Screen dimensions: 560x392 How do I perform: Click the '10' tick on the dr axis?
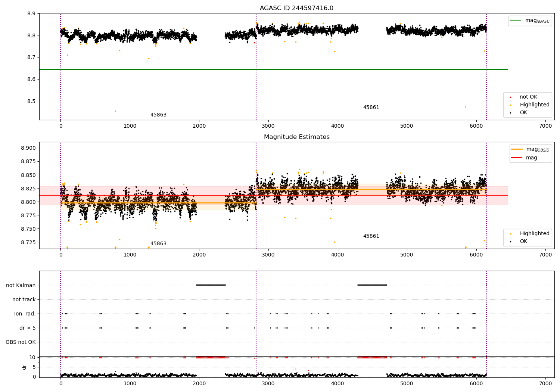coord(32,357)
